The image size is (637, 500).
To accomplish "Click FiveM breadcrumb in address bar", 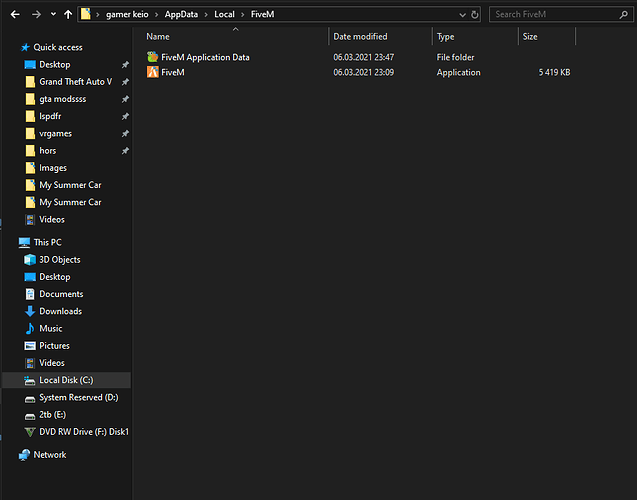I will (x=262, y=15).
